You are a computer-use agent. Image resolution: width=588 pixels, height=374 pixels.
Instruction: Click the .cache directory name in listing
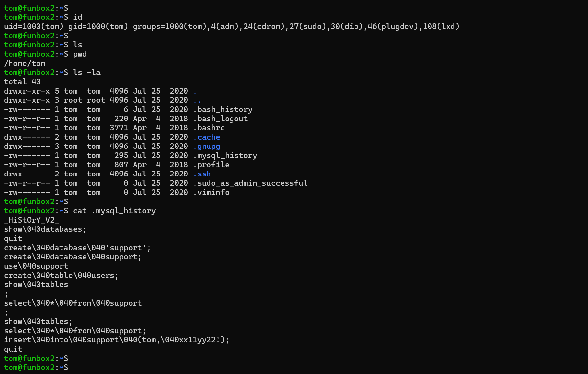point(207,137)
